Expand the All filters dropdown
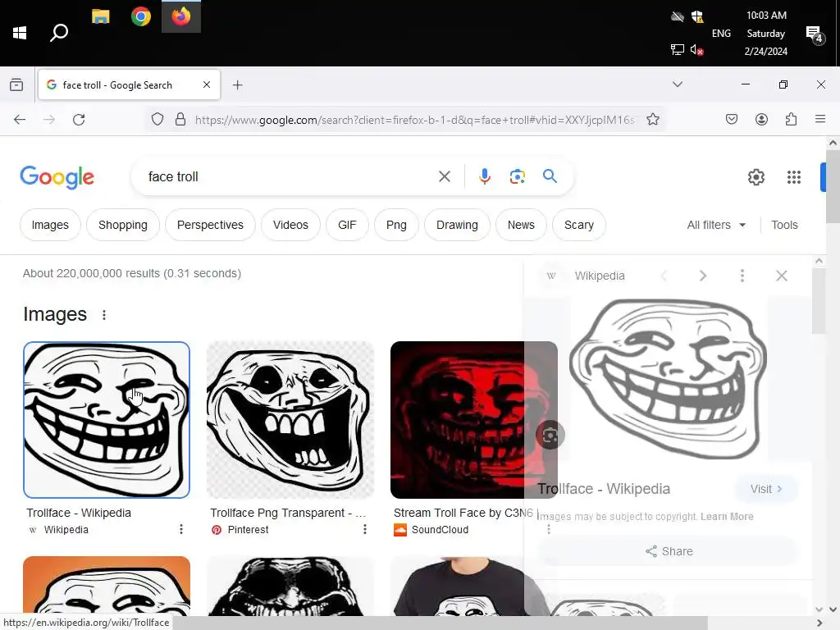The height and width of the screenshot is (630, 840). [x=716, y=225]
